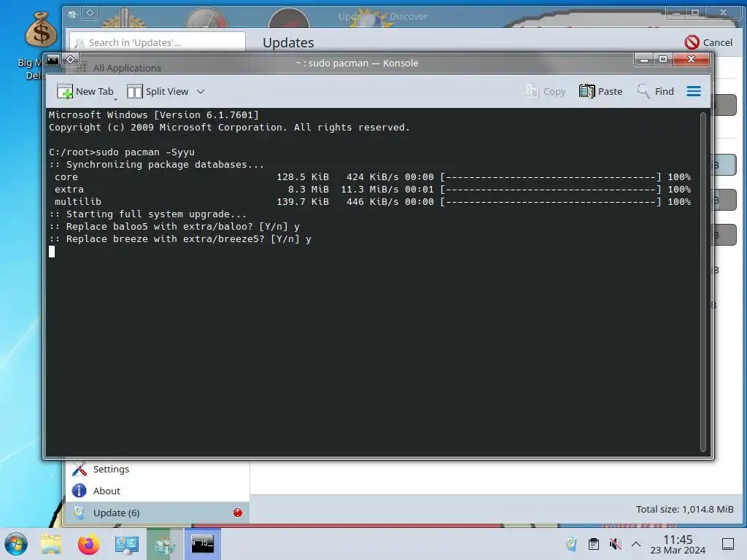Open the clipboard tray icon
The height and width of the screenshot is (560, 747).
[594, 544]
